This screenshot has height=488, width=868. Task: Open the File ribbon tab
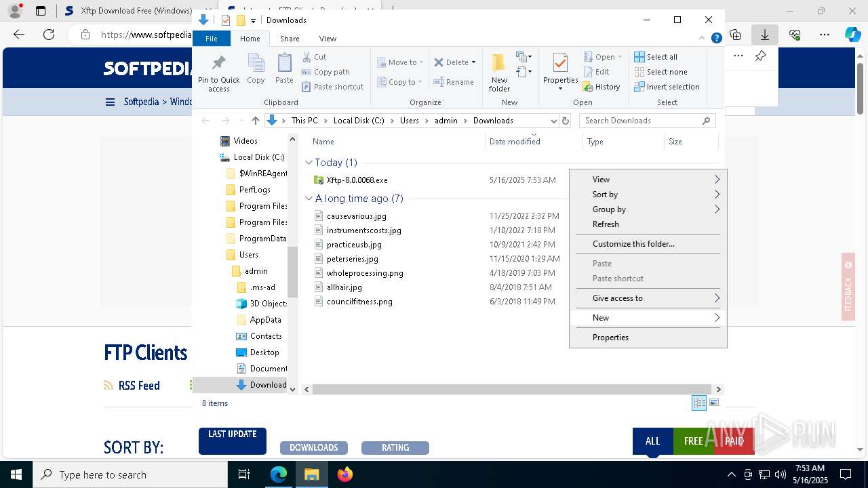click(x=212, y=39)
